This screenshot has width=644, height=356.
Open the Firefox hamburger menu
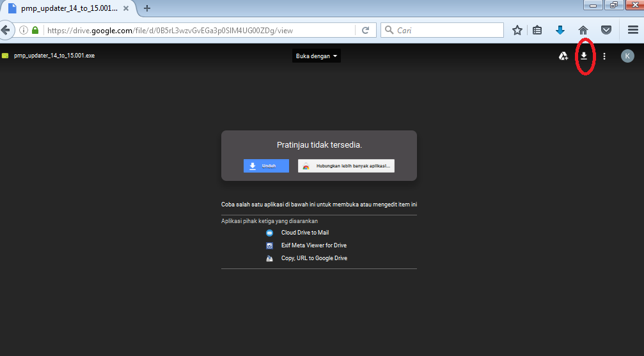tap(632, 30)
